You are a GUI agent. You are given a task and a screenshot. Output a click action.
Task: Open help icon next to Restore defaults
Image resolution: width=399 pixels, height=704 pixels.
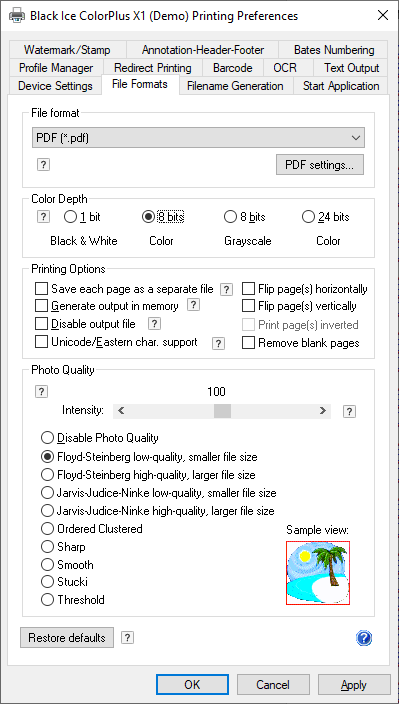click(127, 638)
